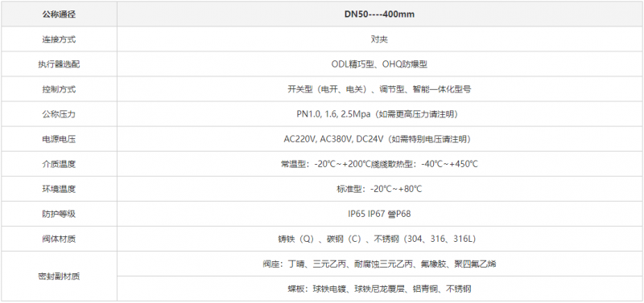Click the 电源电压 row label
The height and width of the screenshot is (303, 644).
point(59,139)
